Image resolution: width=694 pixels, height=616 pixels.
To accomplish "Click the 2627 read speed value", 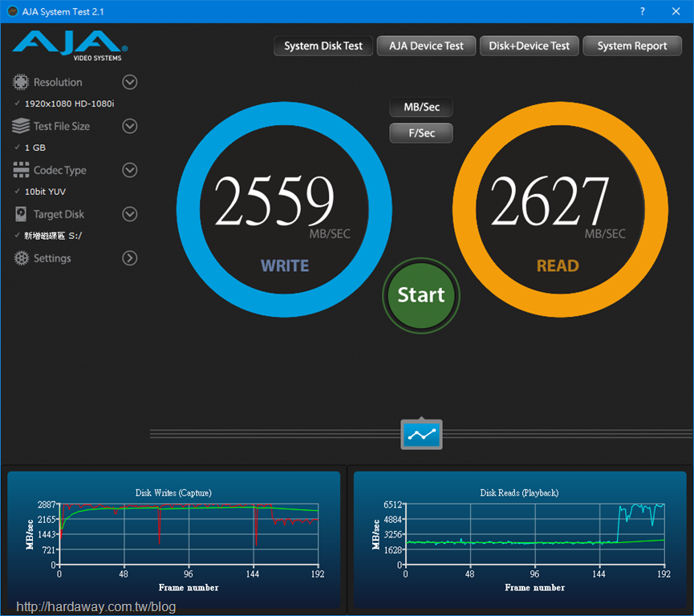I will [x=550, y=201].
